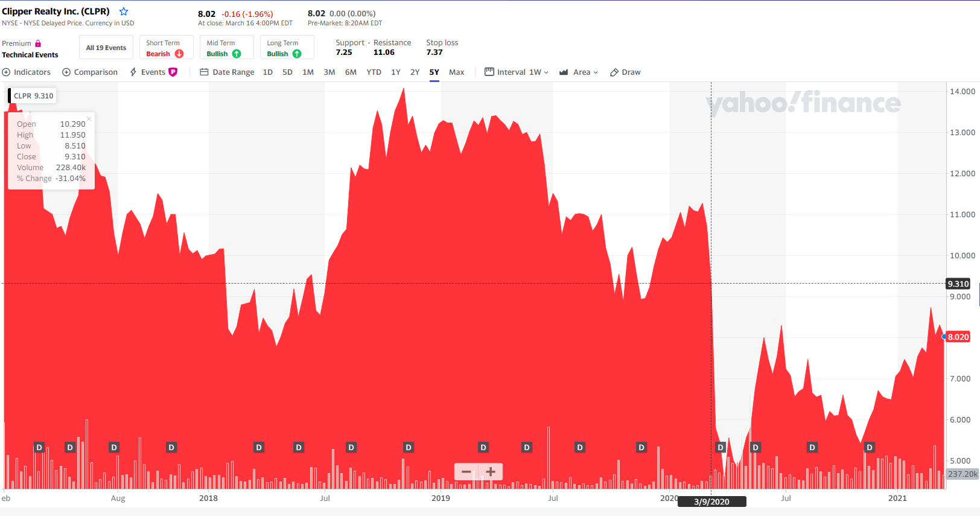Open the Date Range picker

227,72
